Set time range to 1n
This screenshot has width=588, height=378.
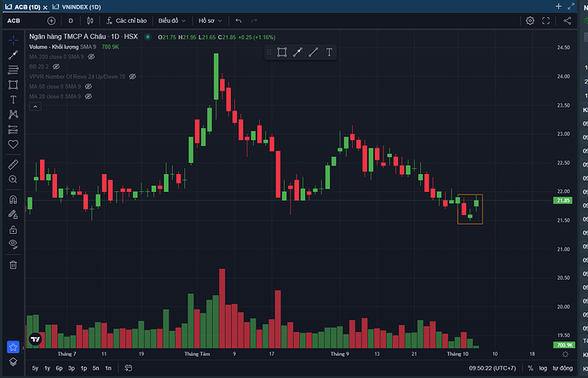pyautogui.click(x=108, y=369)
